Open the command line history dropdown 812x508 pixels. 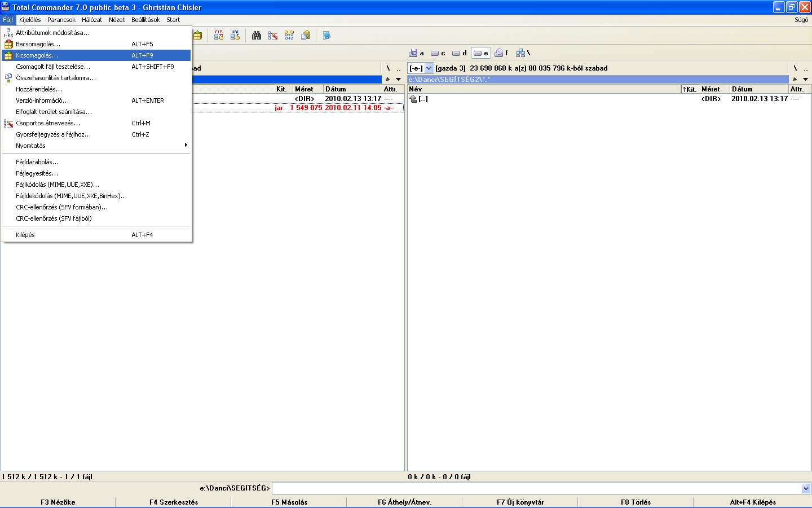[x=806, y=489]
